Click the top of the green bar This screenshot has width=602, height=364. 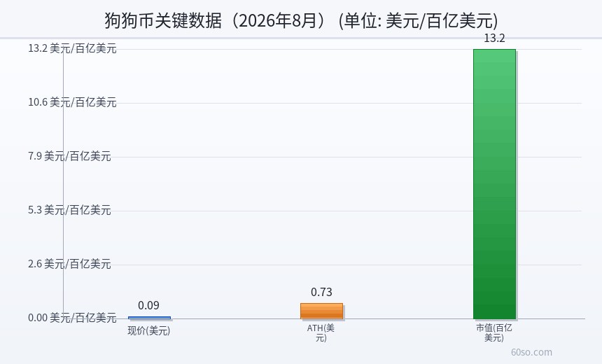[494, 50]
